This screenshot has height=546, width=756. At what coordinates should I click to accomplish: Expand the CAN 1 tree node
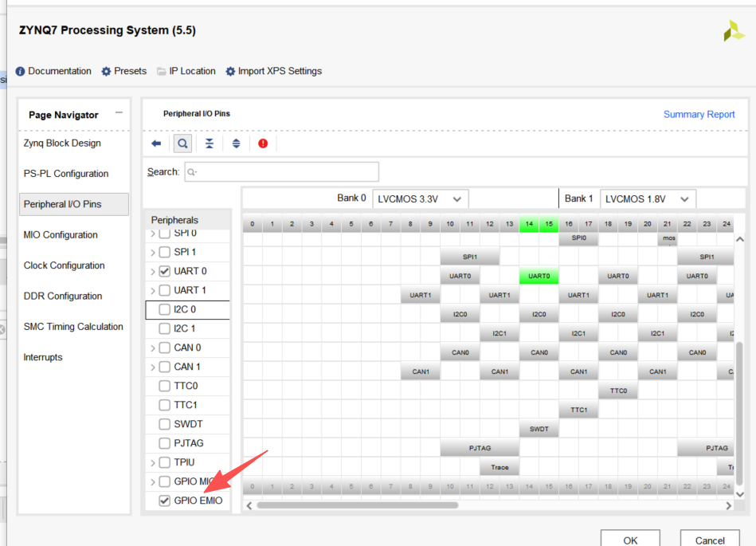click(x=153, y=367)
